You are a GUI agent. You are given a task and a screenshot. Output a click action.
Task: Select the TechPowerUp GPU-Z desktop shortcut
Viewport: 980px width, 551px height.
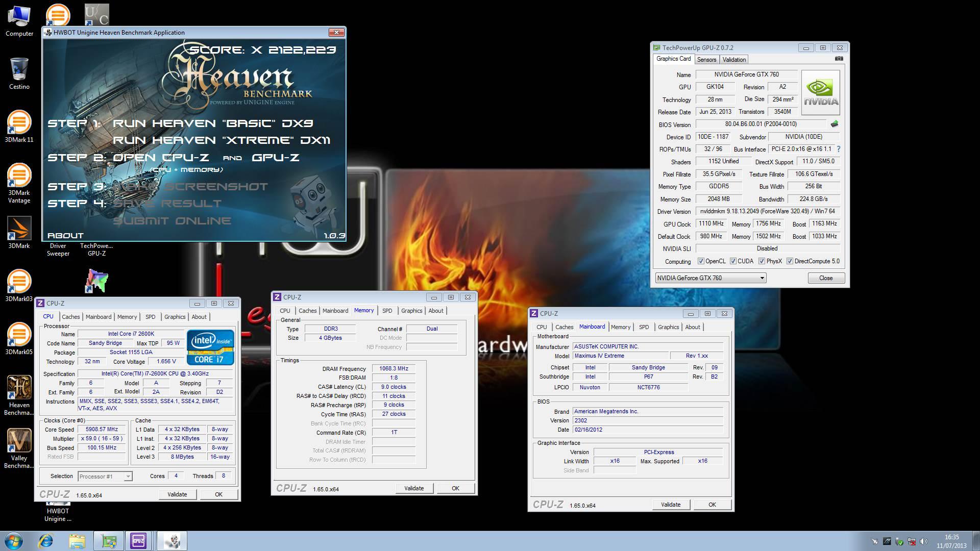[x=96, y=249]
